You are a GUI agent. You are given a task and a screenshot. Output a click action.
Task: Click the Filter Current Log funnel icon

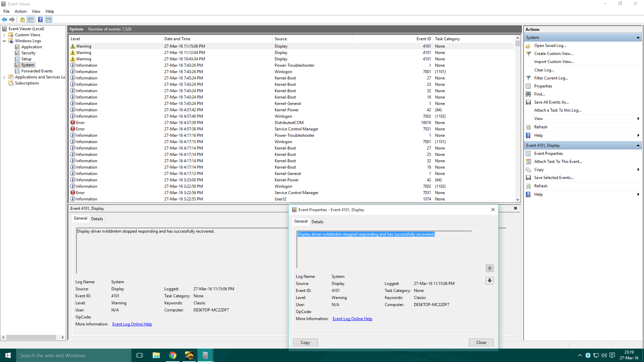[528, 78]
